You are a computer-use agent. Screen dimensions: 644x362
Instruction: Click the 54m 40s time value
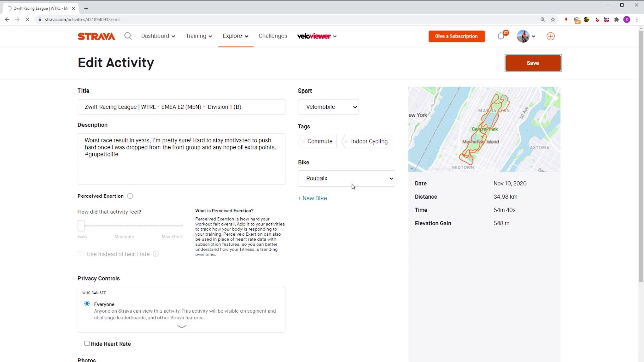[x=504, y=210]
